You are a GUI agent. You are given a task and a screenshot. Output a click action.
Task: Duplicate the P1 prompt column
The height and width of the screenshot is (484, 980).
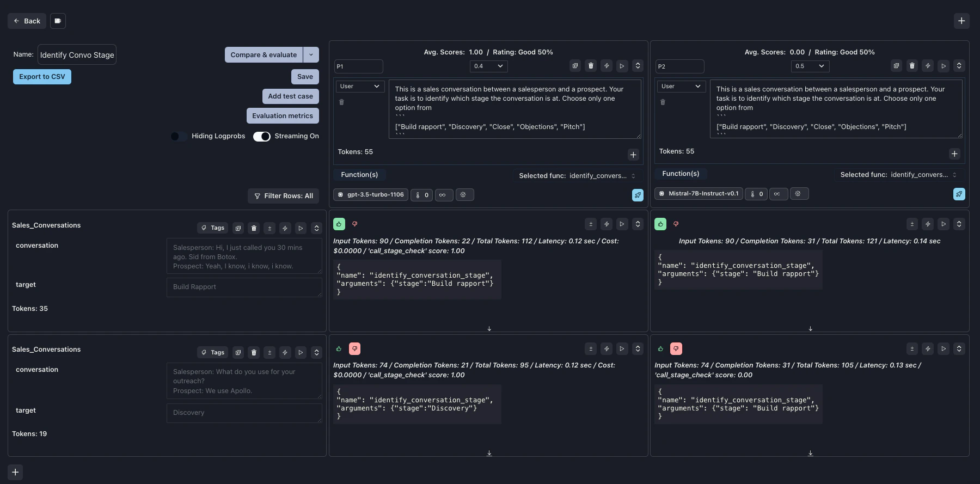tap(575, 66)
